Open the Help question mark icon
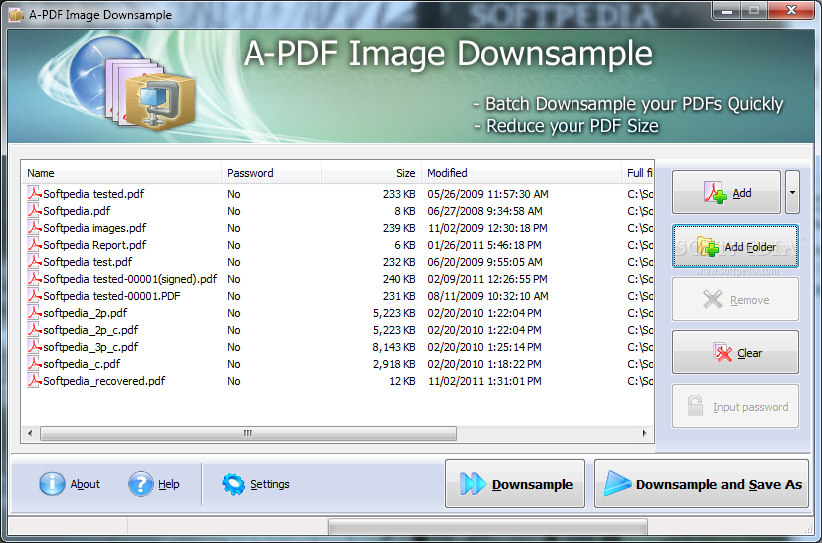Viewport: 822px width, 543px height. [140, 484]
